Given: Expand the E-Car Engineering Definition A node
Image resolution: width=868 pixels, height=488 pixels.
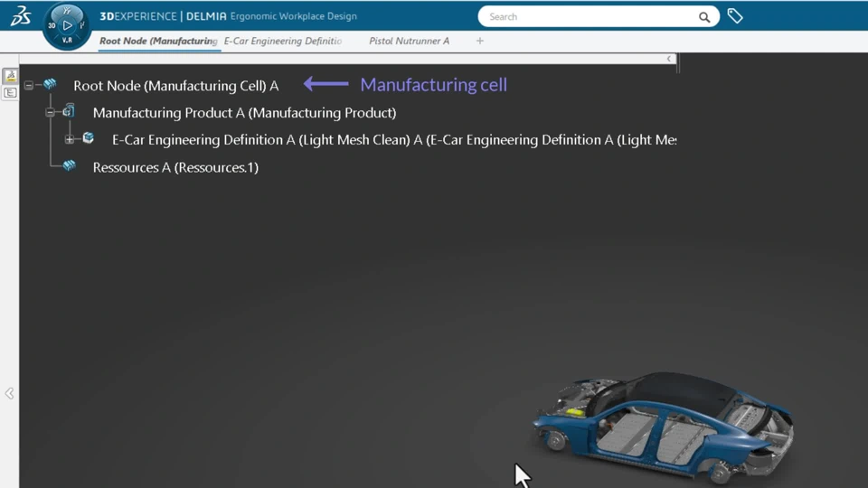Looking at the screenshot, I should pos(70,140).
